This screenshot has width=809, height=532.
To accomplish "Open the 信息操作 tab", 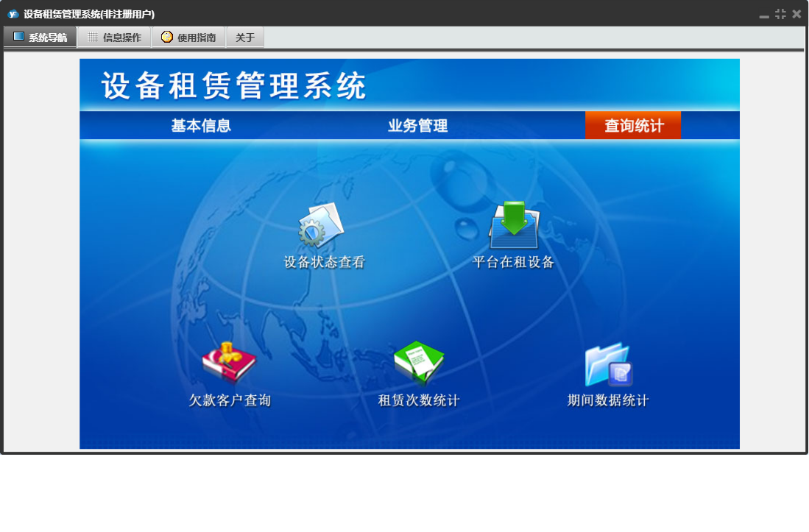I will [114, 38].
